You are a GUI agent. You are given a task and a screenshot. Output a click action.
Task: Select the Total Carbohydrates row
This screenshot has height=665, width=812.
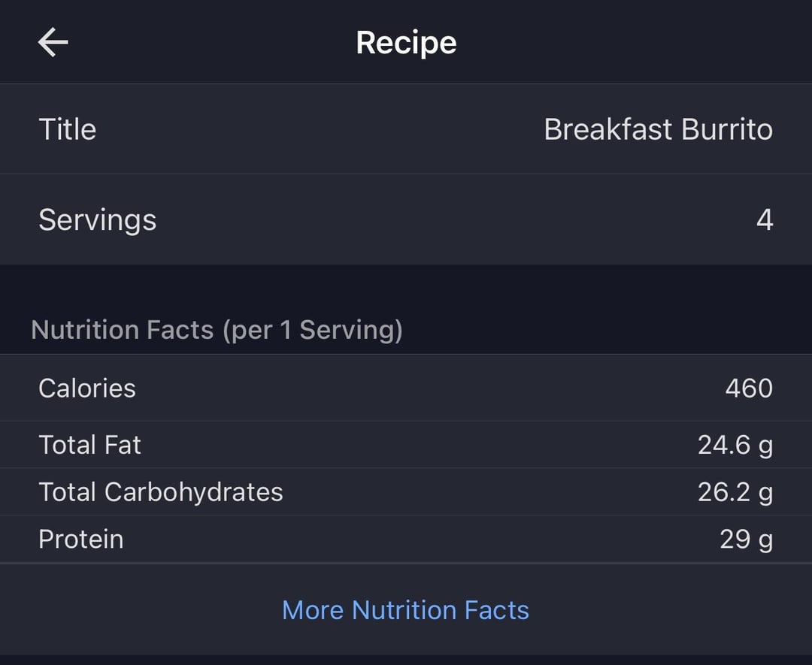[406, 491]
